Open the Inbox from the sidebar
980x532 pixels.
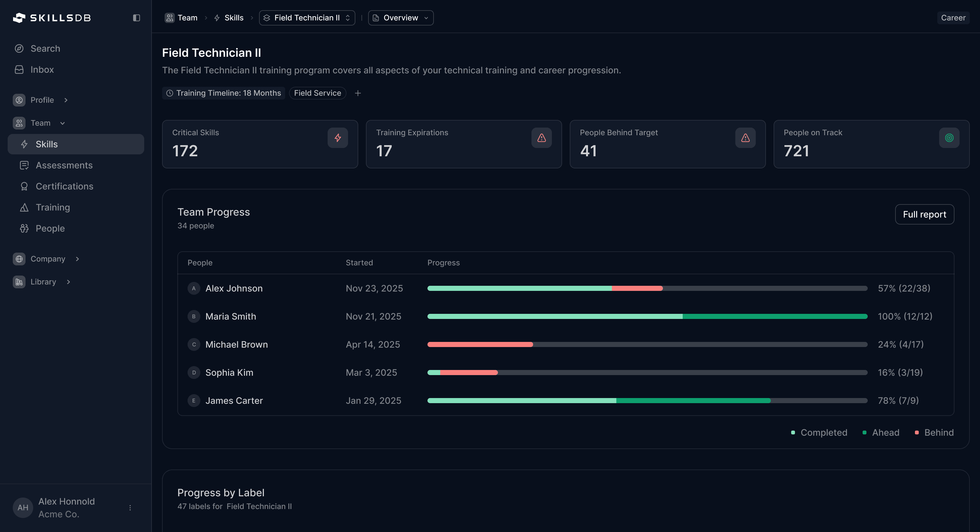19,69
